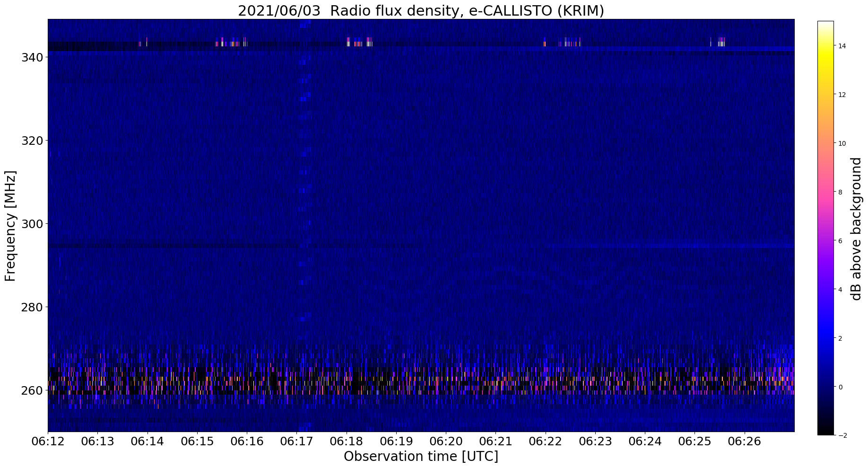
Task: Click the 06:24 time tick label
Action: coord(645,442)
